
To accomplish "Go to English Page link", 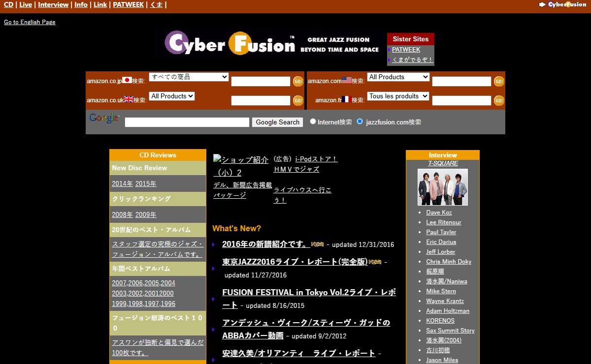I will [30, 22].
